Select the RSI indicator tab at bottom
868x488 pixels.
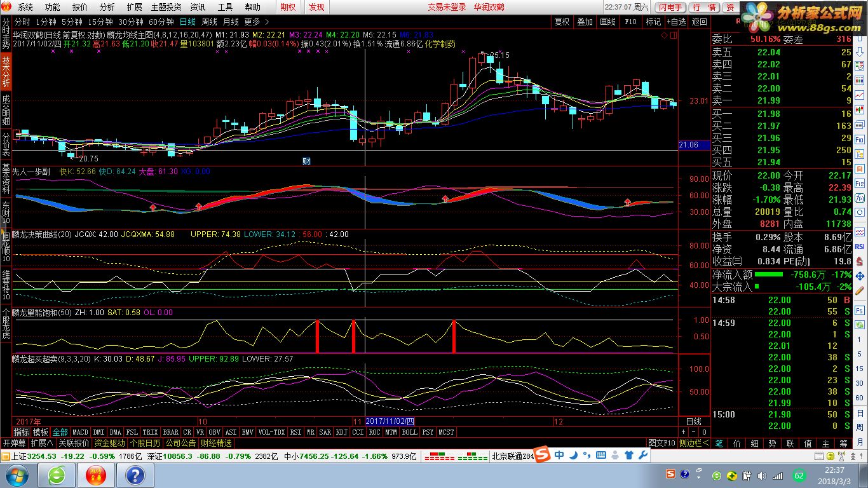295,432
